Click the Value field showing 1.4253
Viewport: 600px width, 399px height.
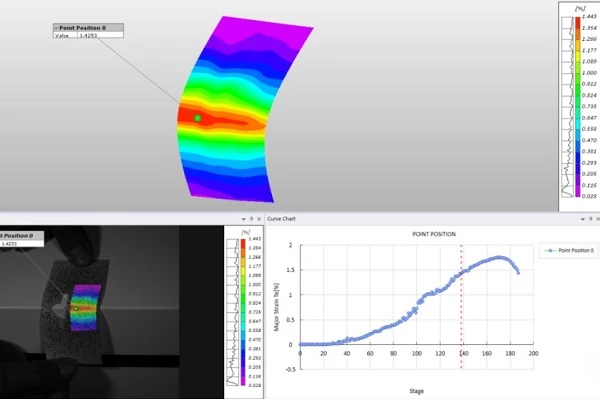point(100,35)
